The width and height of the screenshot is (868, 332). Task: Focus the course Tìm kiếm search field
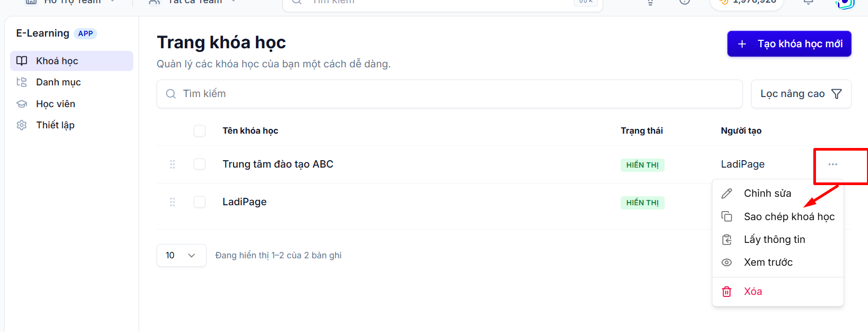tap(449, 94)
